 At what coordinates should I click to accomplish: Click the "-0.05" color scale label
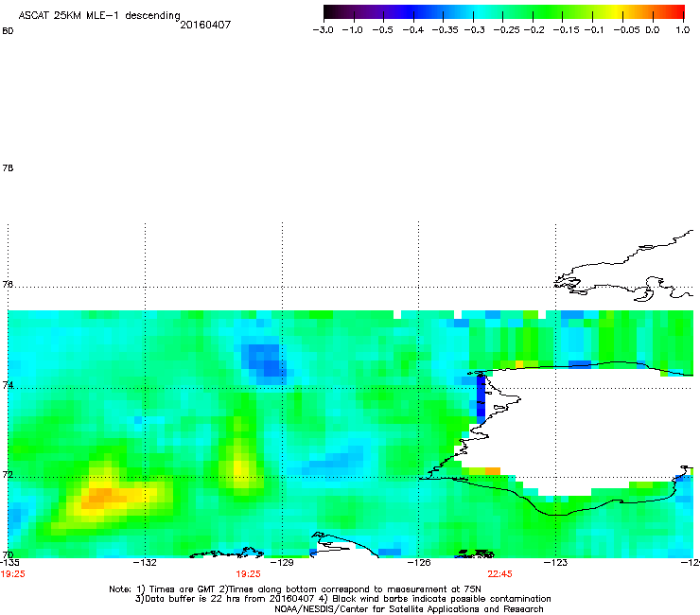point(626,30)
